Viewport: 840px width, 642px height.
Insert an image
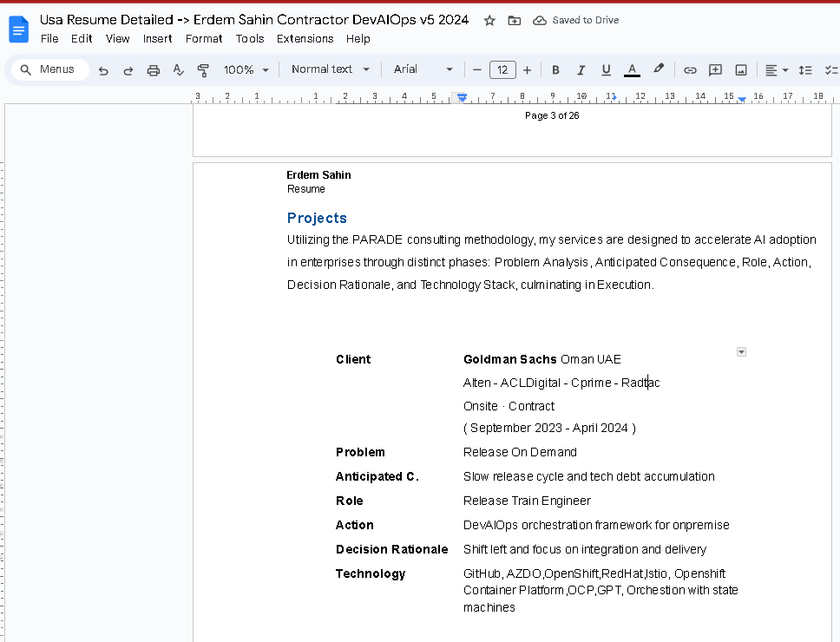[741, 70]
